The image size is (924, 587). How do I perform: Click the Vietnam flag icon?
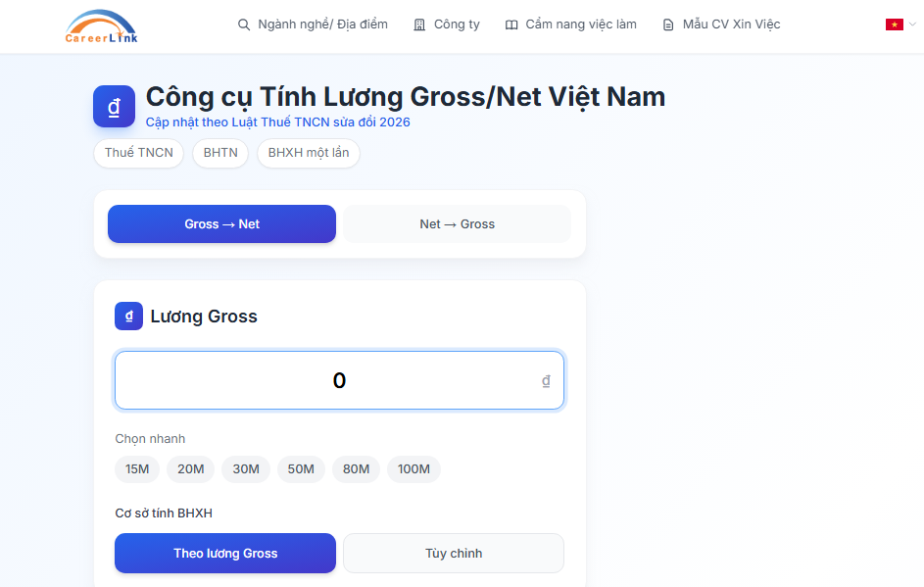pyautogui.click(x=894, y=24)
